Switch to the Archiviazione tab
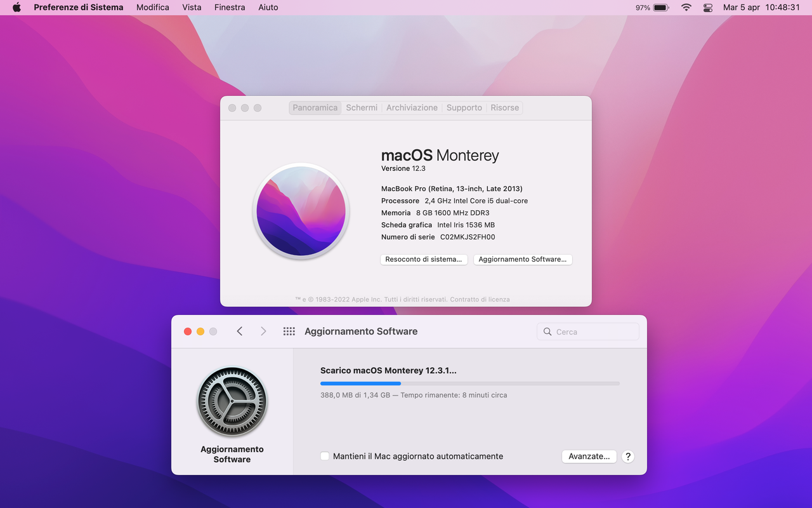Viewport: 812px width, 508px height. pyautogui.click(x=412, y=108)
